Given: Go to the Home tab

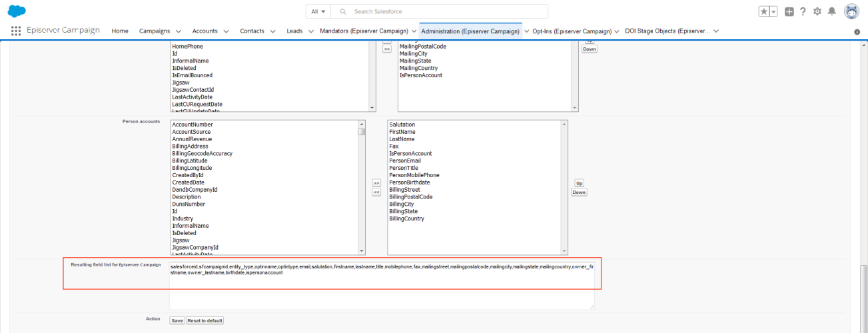Looking at the screenshot, I should (120, 31).
